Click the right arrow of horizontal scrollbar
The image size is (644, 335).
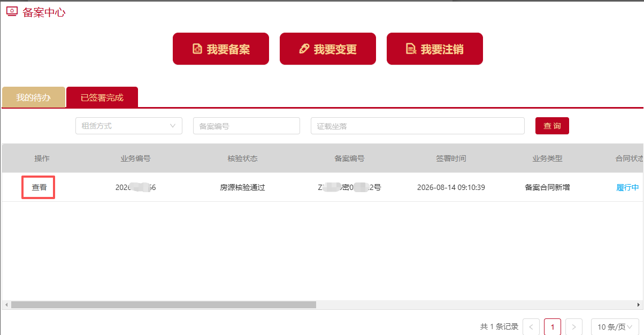[639, 304]
